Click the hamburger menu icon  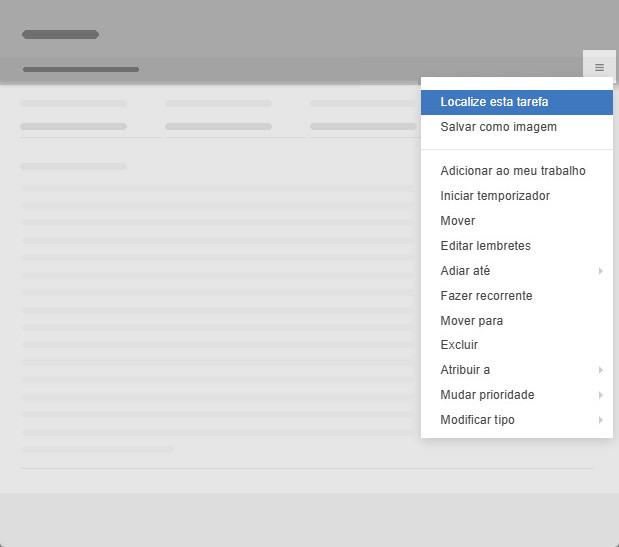pyautogui.click(x=599, y=67)
